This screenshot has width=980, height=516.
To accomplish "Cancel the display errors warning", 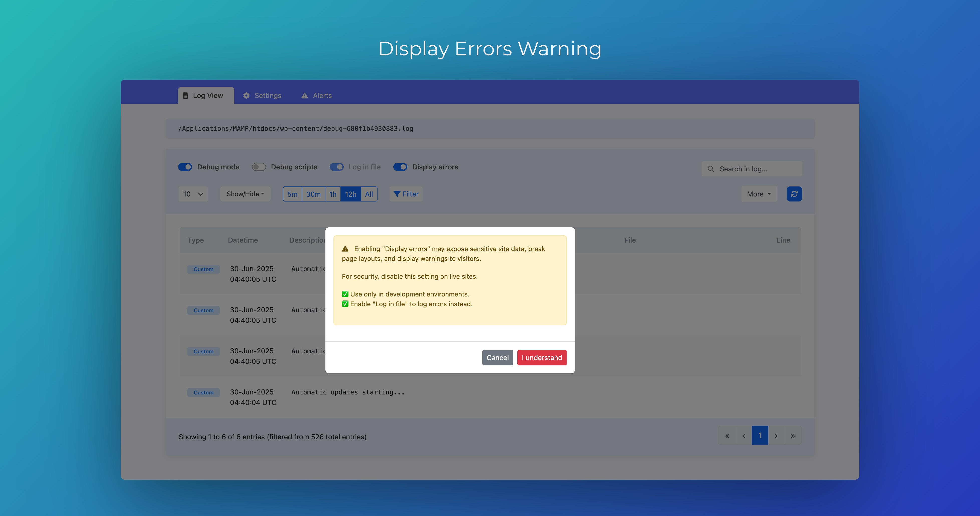I will pyautogui.click(x=497, y=358).
